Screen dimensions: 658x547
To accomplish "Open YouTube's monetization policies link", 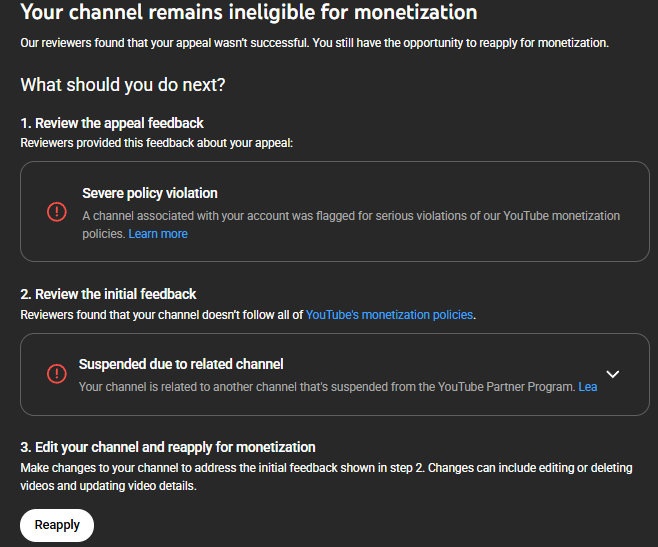I will coord(389,315).
